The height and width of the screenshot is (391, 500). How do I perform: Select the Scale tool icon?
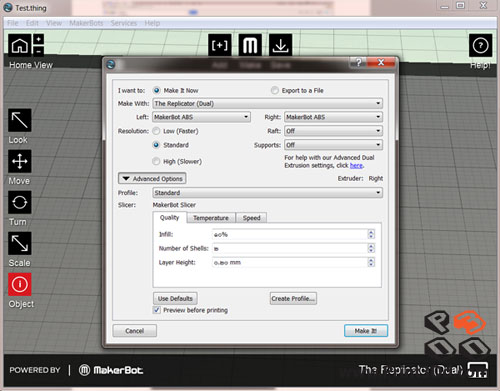coord(20,243)
